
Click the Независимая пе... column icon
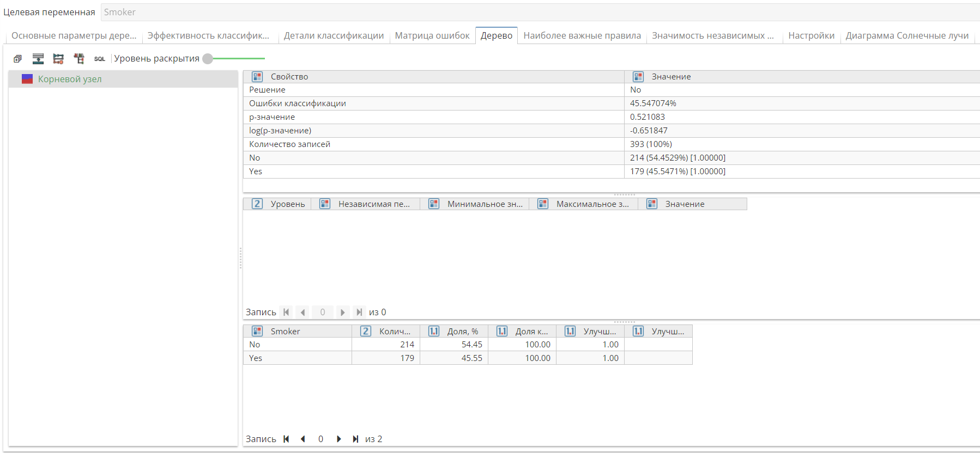(325, 204)
